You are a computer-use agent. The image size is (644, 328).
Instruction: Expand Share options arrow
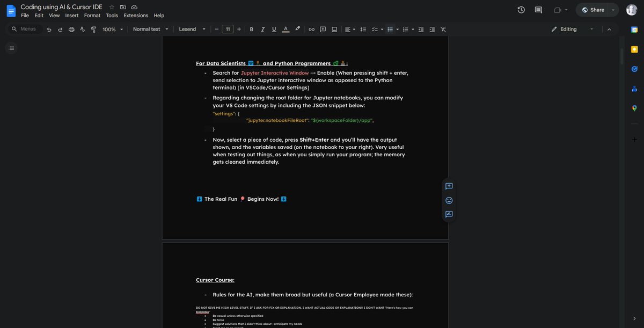pos(613,10)
